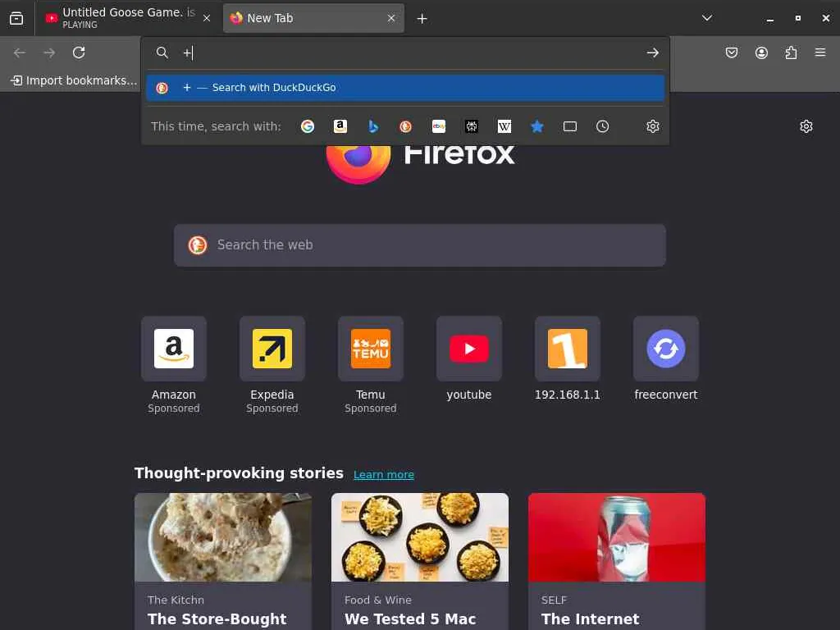Viewport: 840px width, 630px height.
Task: Go forward with the forward arrow
Action: click(x=49, y=52)
